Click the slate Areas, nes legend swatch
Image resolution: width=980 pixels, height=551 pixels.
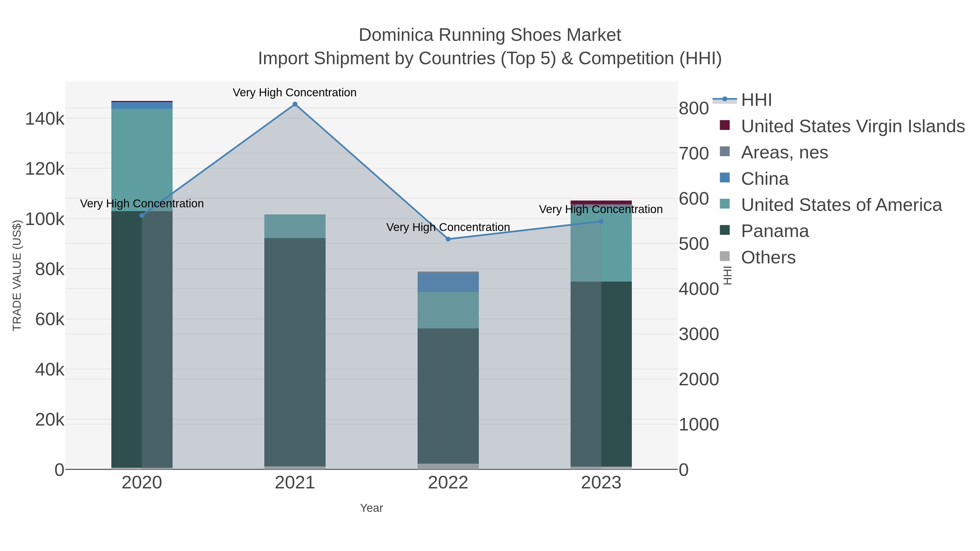pyautogui.click(x=725, y=151)
